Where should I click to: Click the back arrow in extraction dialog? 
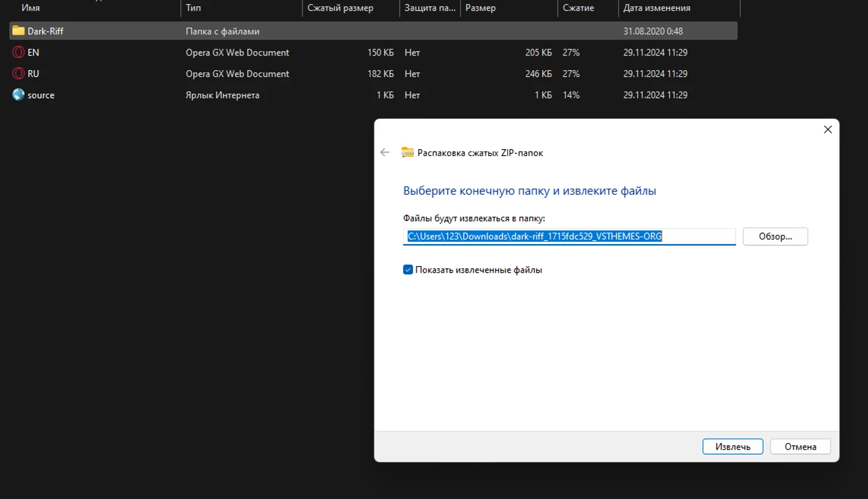[385, 153]
